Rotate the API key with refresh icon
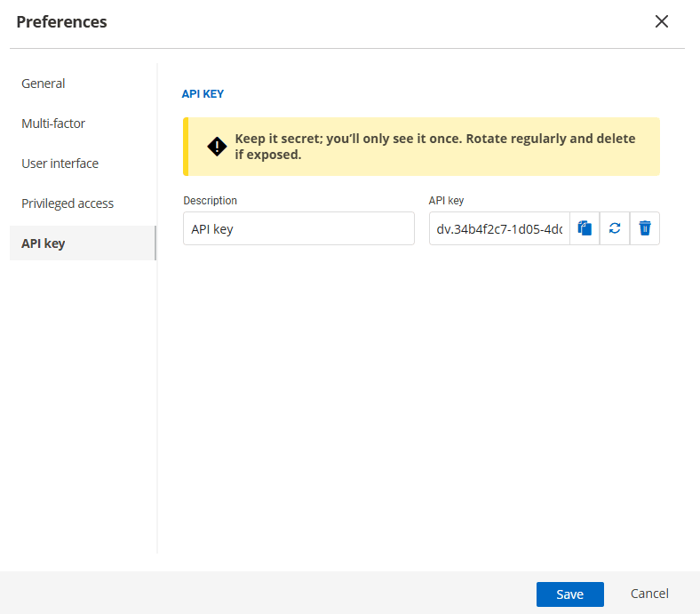Screen dimensions: 700x614 tap(615, 228)
